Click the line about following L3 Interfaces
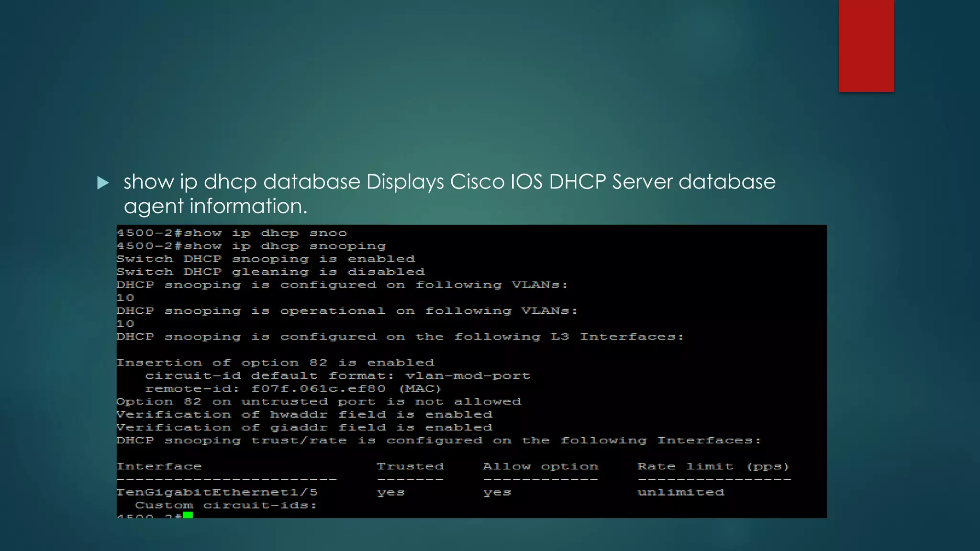This screenshot has height=551, width=980. [401, 337]
